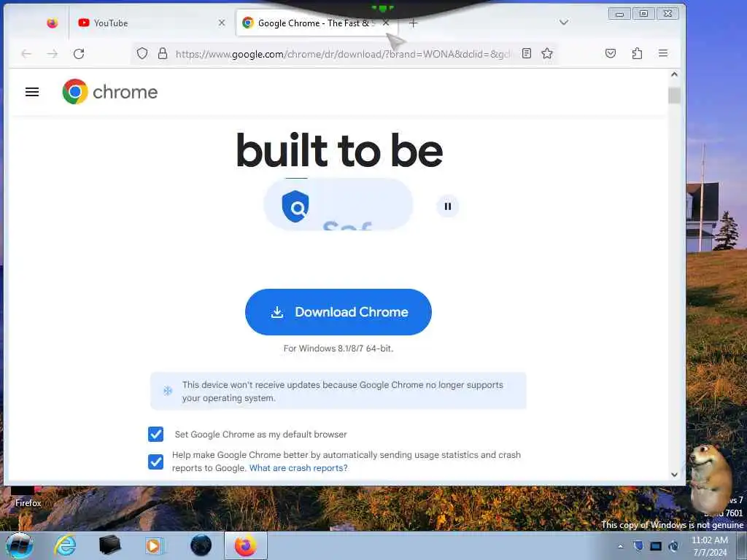Close the YouTube tab
The width and height of the screenshot is (747, 560).
pyautogui.click(x=222, y=23)
